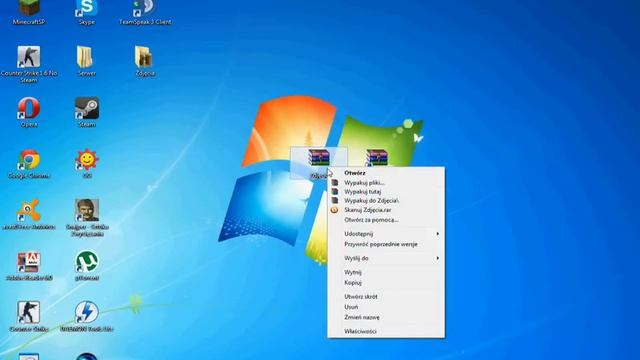640x360 pixels.
Task: Select the Counter Strike 1.6 No Steam shortcut
Action: 29,64
